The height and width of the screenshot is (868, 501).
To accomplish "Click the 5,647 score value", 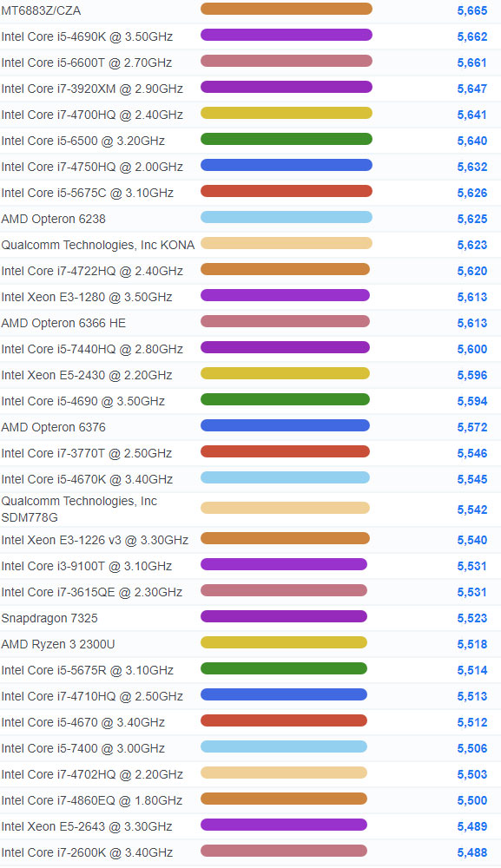I will (472, 89).
